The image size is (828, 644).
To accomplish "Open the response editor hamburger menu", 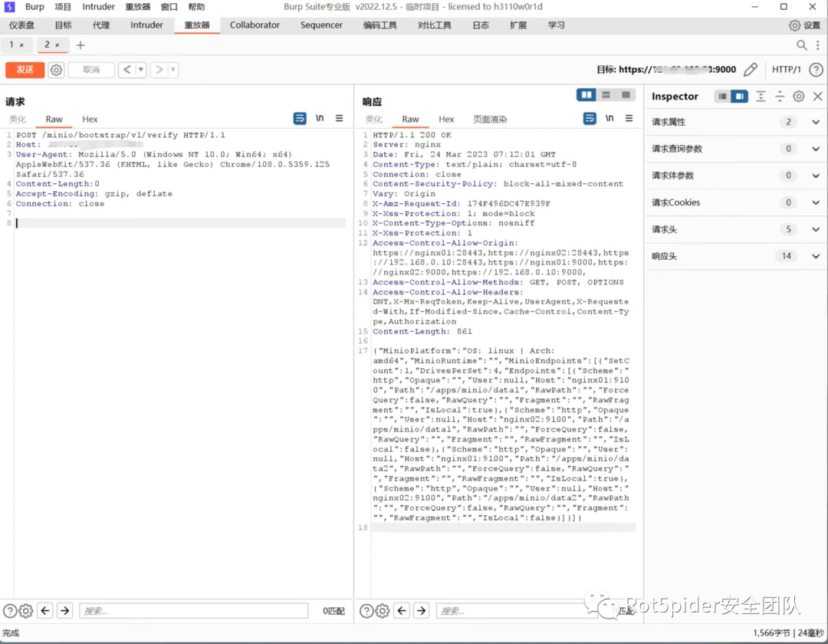I will click(x=629, y=119).
